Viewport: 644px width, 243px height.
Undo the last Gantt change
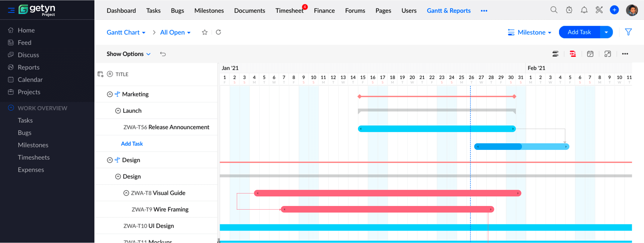(x=163, y=54)
